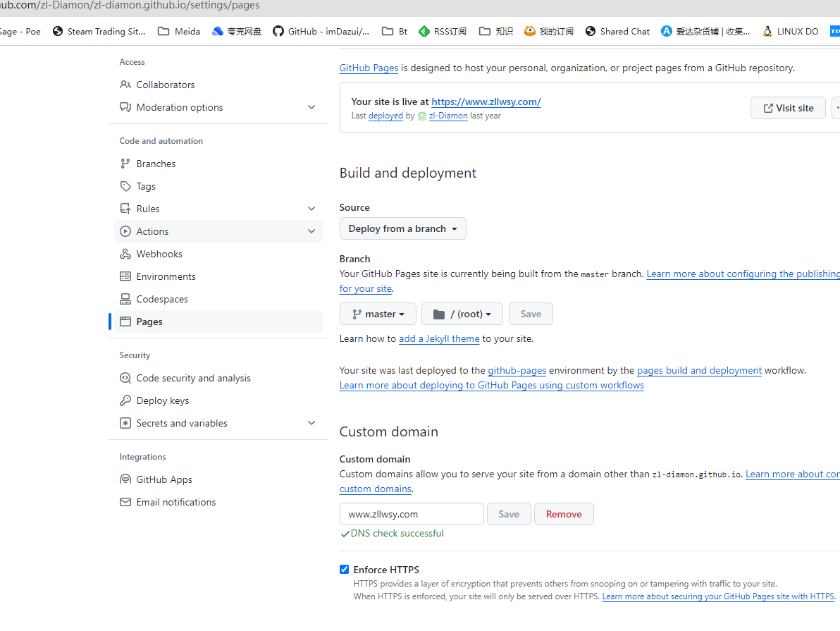The height and width of the screenshot is (631, 840).
Task: Click the Codespaces icon in sidebar
Action: [x=125, y=299]
